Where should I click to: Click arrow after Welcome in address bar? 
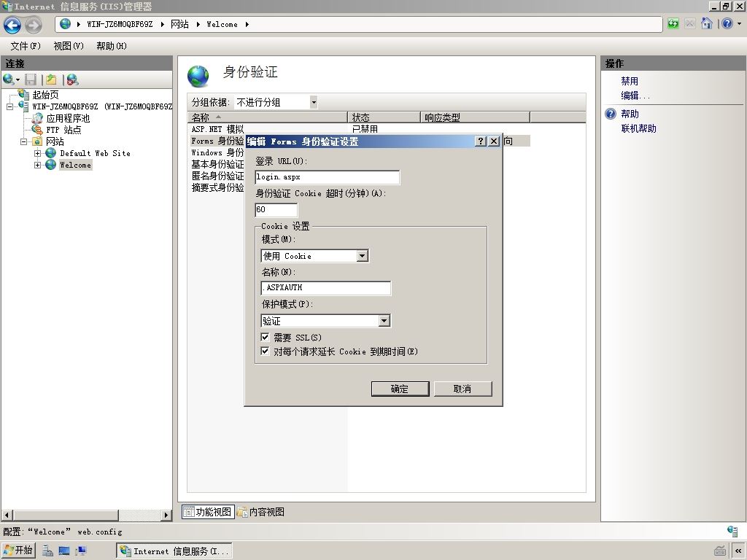pos(247,24)
